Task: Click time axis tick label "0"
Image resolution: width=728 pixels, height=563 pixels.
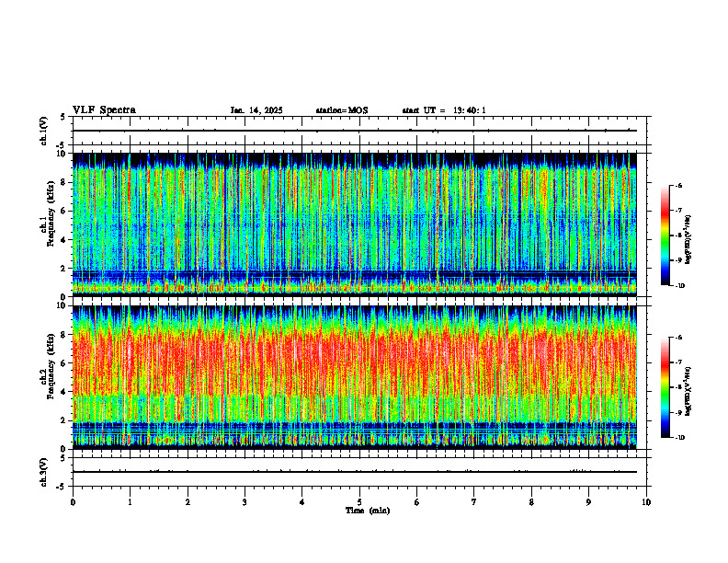Action: (x=73, y=502)
